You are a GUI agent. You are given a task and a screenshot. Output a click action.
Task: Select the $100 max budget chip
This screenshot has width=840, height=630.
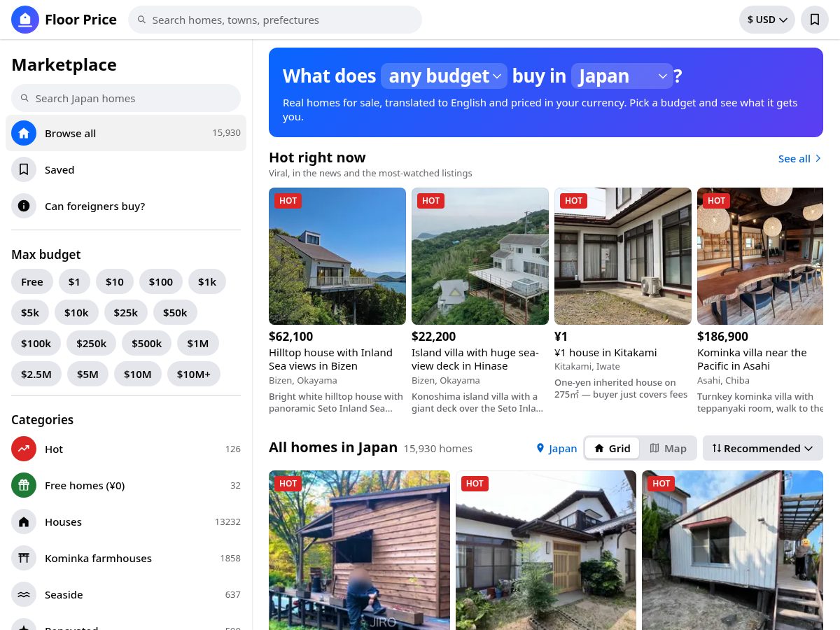click(x=161, y=281)
